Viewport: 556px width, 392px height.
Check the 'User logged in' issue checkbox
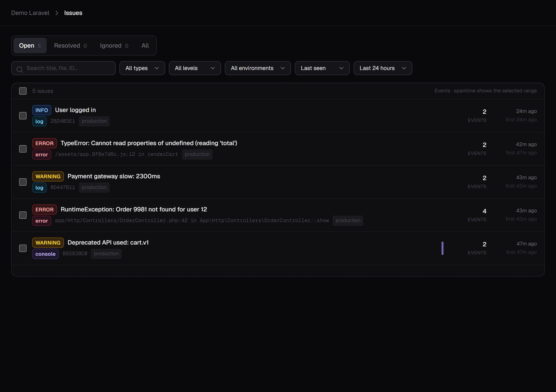[23, 116]
